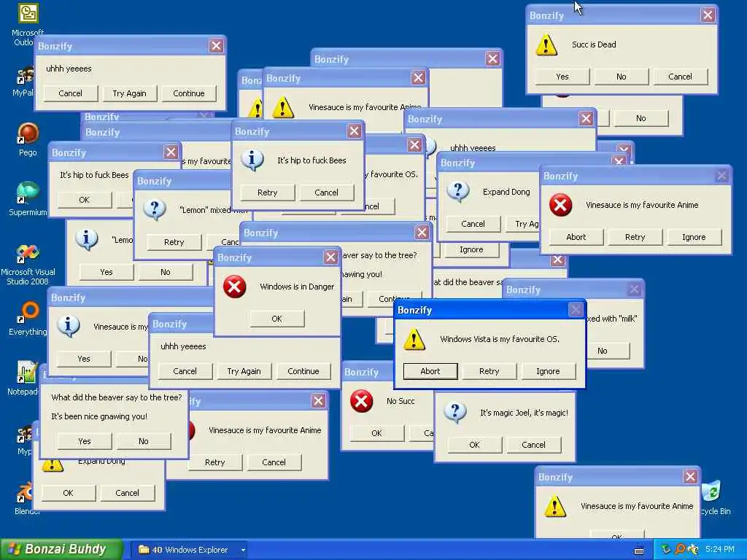
Task: Click Ignore in the Windows Vista dialog
Action: (x=548, y=371)
